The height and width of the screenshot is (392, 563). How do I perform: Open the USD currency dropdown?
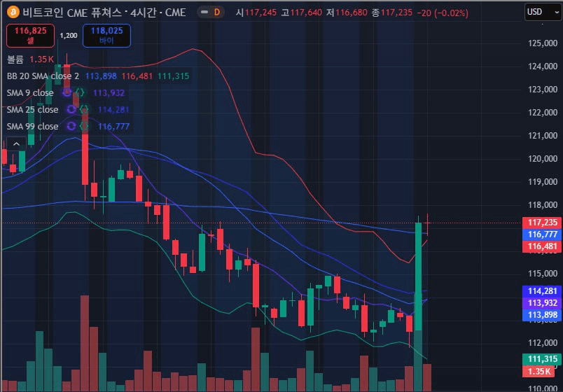coord(542,12)
